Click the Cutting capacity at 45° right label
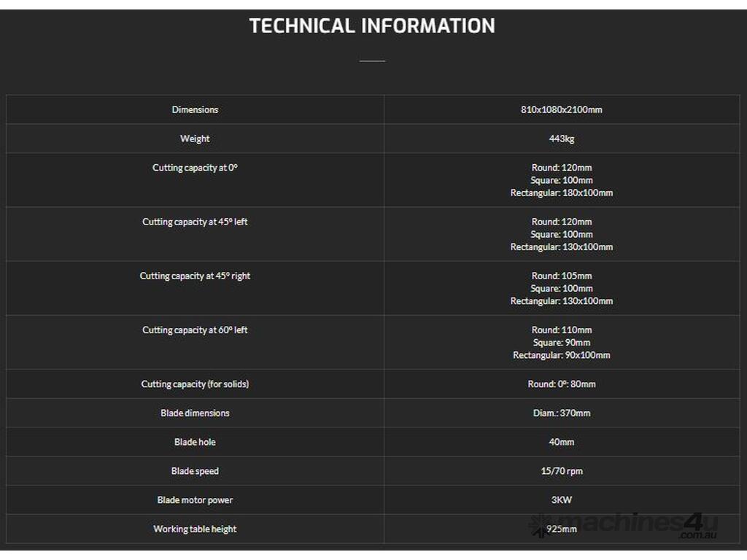This screenshot has width=747, height=560. click(195, 276)
